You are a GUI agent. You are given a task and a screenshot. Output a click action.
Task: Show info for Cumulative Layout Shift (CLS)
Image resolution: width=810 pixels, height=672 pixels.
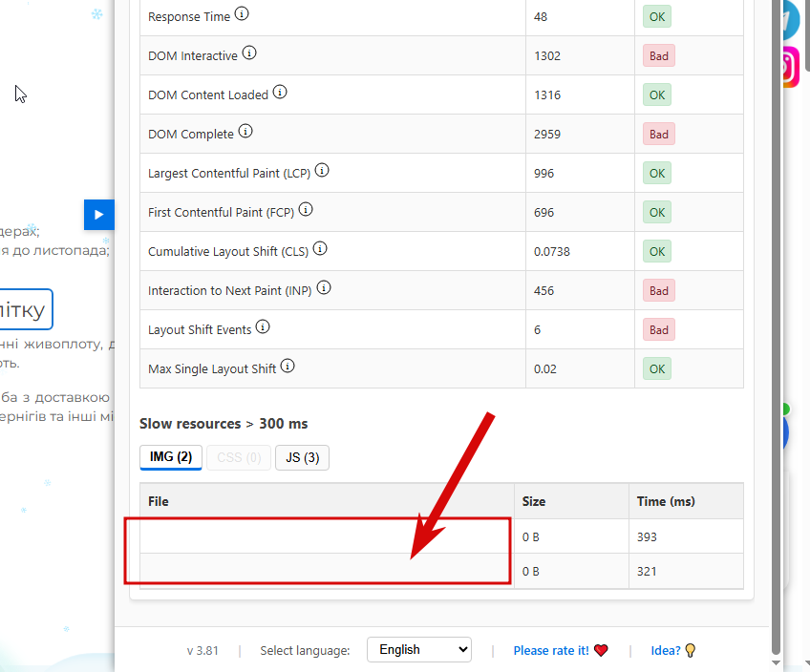point(320,248)
